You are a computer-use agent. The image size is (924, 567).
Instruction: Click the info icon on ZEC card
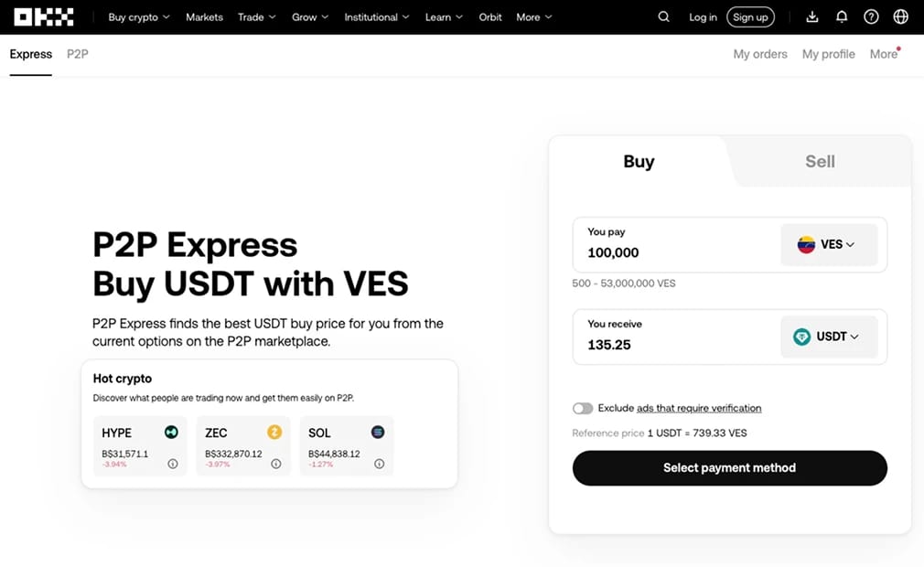tap(275, 464)
